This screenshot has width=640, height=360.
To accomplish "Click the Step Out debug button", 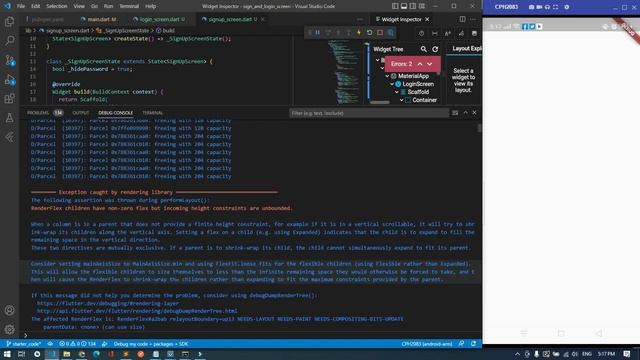I will pos(348,33).
